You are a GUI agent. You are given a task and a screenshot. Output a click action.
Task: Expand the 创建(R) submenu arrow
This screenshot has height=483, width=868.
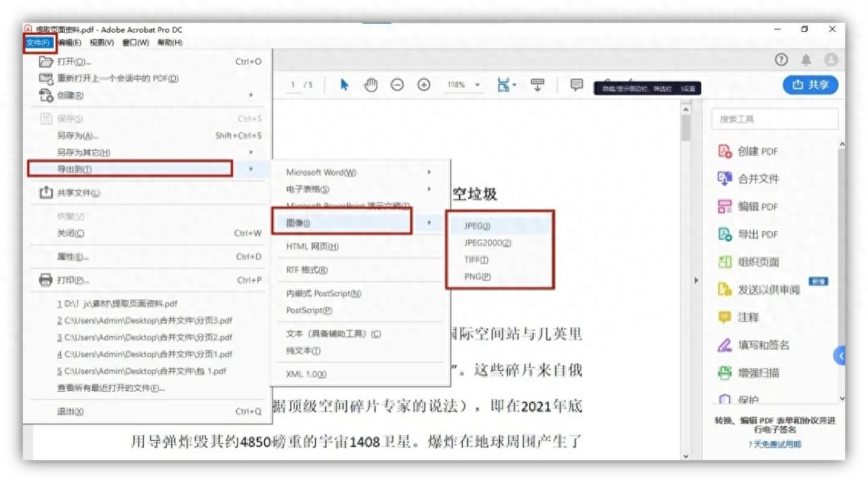(x=251, y=95)
